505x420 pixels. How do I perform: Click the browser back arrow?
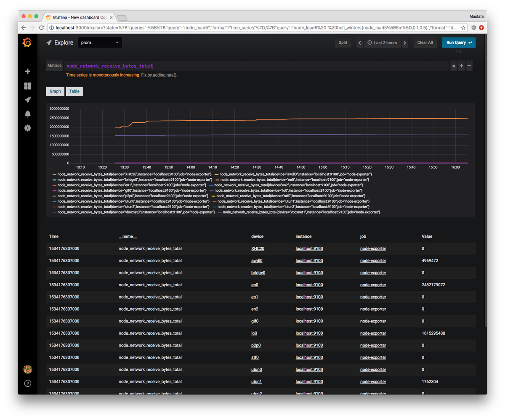click(x=24, y=28)
